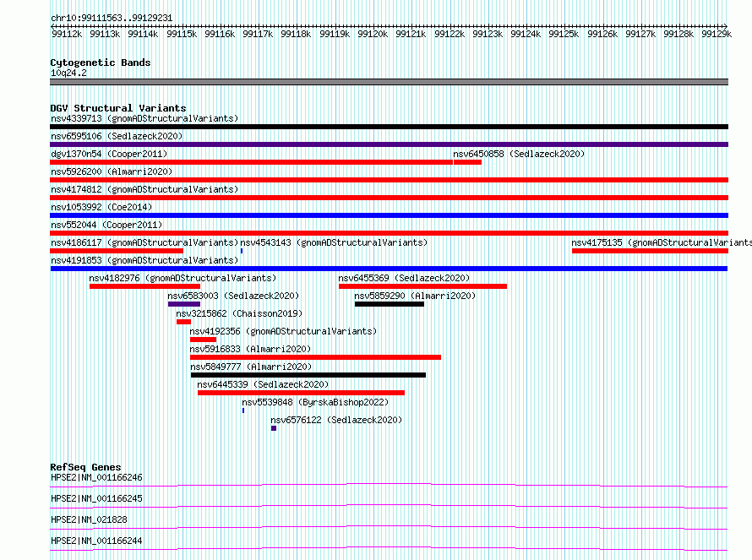The width and height of the screenshot is (752, 560).
Task: Click the 99116k ruler tick label
Action: [220, 34]
